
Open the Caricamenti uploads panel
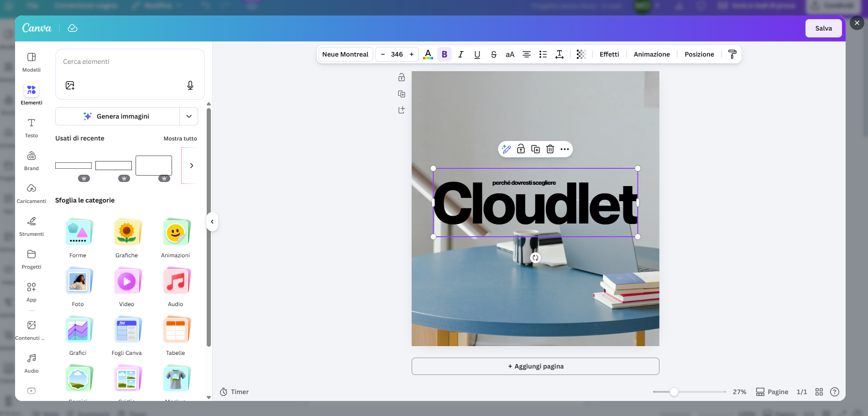31,193
